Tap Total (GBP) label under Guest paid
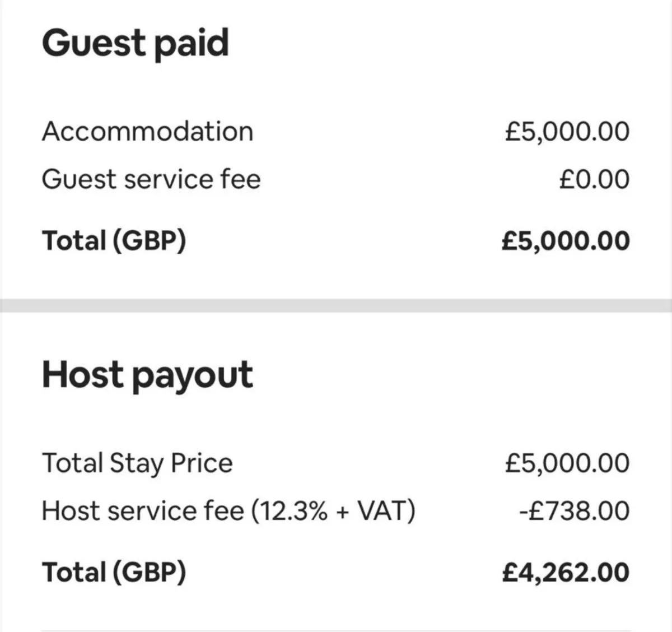The width and height of the screenshot is (672, 632). point(114,240)
